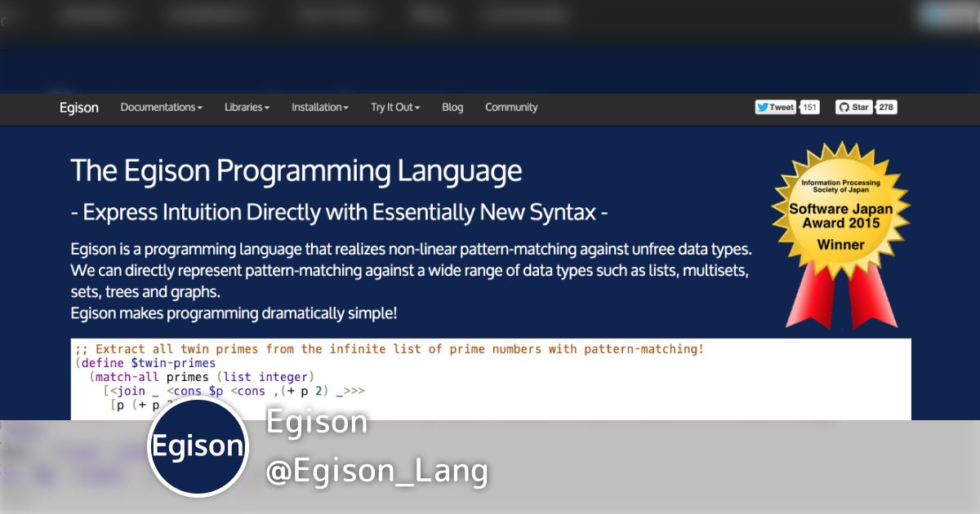Open the Installation dropdown
The width and height of the screenshot is (980, 514).
click(x=319, y=107)
